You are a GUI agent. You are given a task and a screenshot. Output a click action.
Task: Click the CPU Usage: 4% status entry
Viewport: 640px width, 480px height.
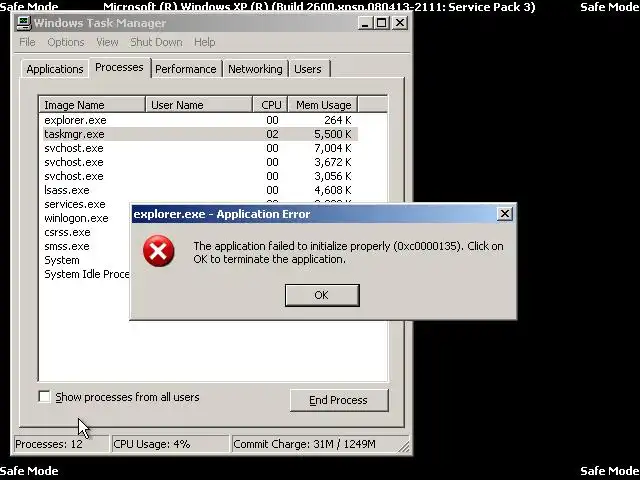click(x=170, y=444)
